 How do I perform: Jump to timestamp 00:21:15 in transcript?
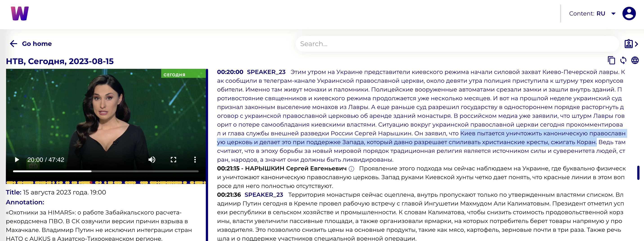point(228,169)
